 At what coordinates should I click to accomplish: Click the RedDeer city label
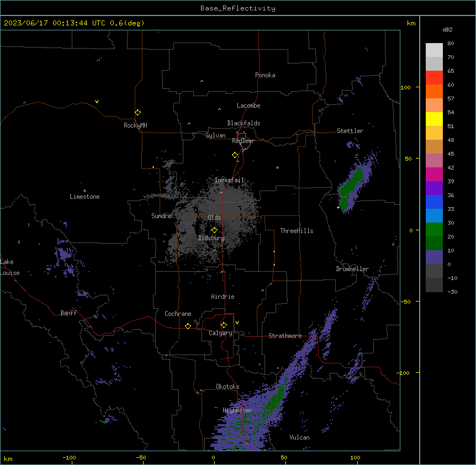pos(243,141)
